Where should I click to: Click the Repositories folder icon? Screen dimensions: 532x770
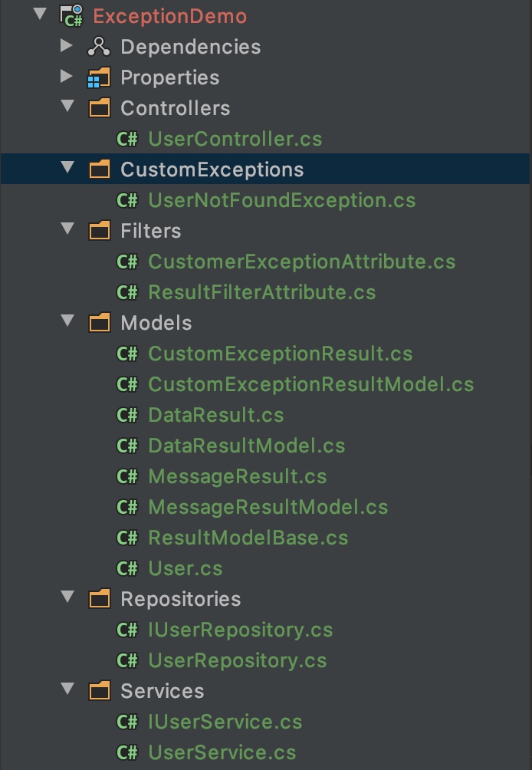click(x=100, y=599)
